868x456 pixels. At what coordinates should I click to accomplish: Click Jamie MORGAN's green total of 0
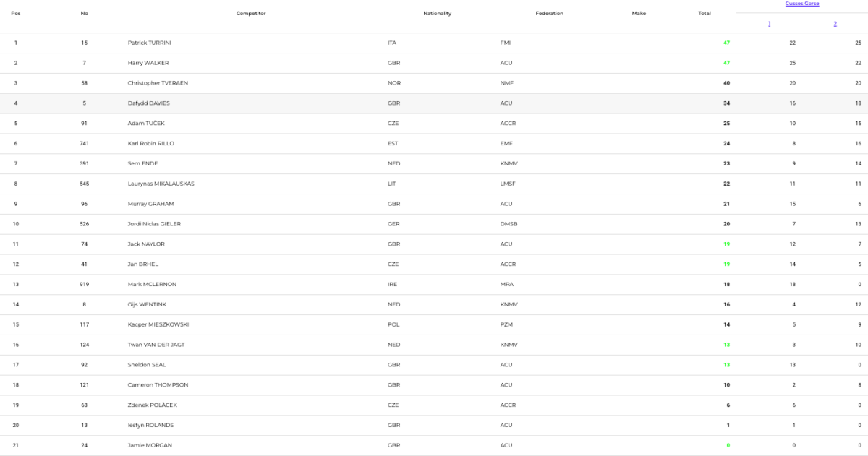(x=727, y=445)
